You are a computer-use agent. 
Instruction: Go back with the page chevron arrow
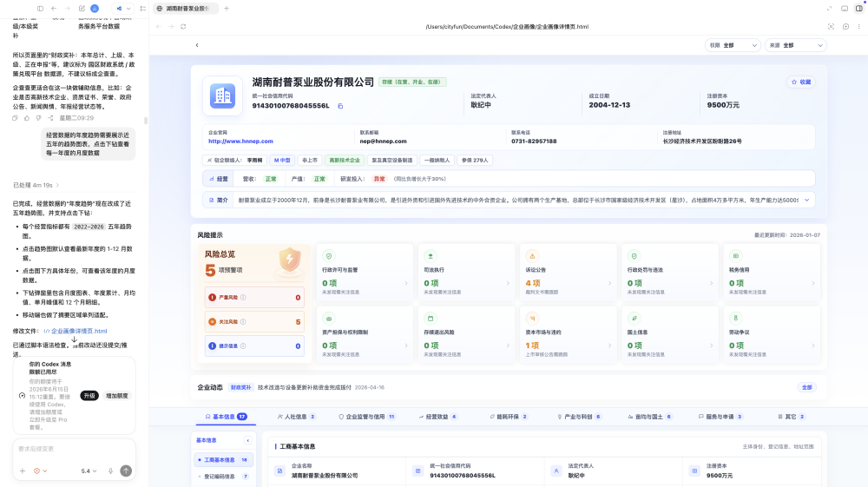[197, 45]
